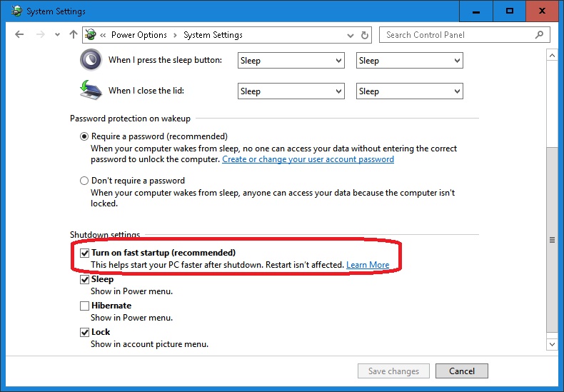This screenshot has width=564, height=392.
Task: Uncheck the Lock checkbox
Action: coord(84,332)
